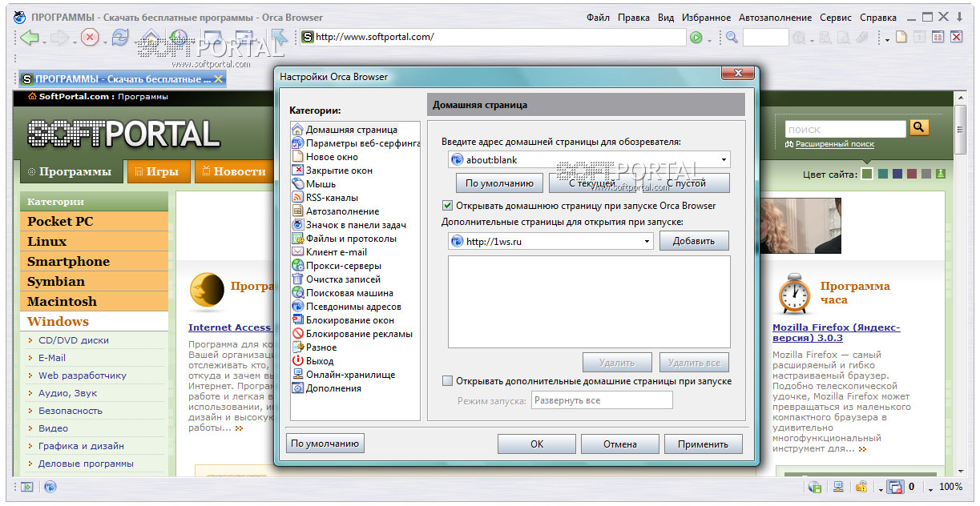Click the green Go button beside address bar
Image resolution: width=980 pixels, height=506 pixels.
(696, 37)
